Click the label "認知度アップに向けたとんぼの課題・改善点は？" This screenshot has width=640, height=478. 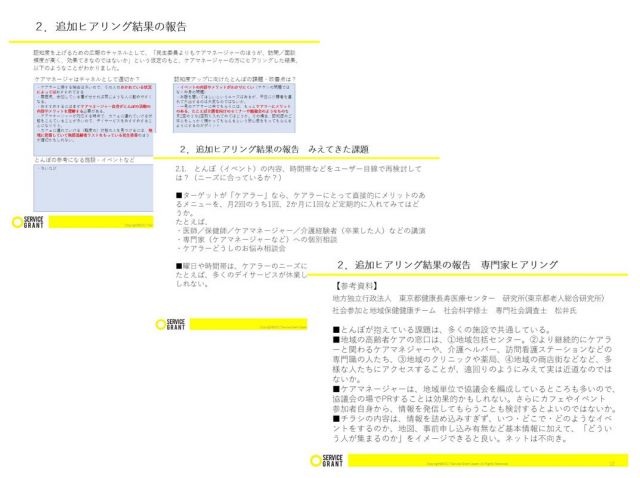pyautogui.click(x=235, y=79)
